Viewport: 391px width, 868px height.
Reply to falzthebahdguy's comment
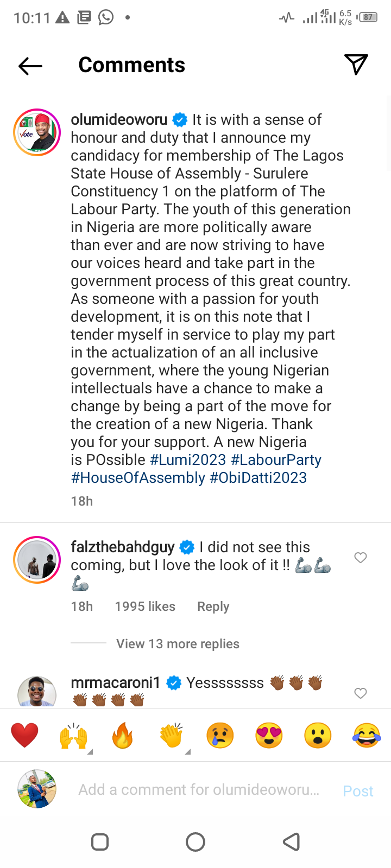(x=213, y=607)
